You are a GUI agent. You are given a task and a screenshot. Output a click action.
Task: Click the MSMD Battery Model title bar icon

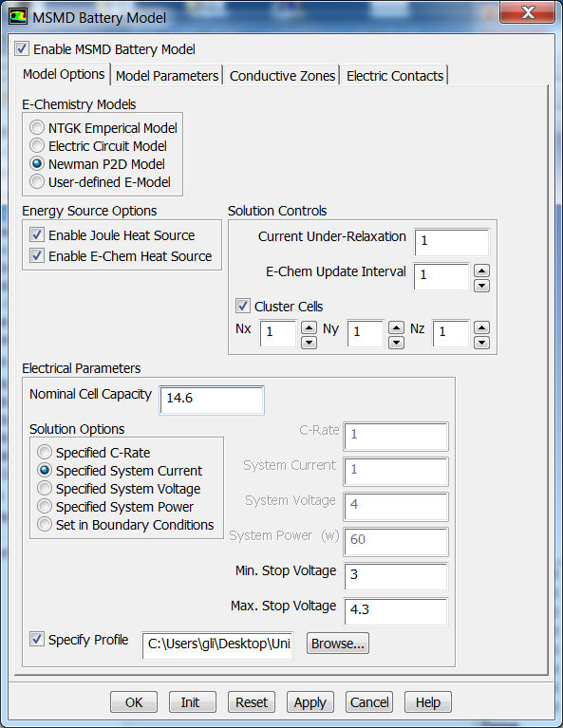pos(18,17)
